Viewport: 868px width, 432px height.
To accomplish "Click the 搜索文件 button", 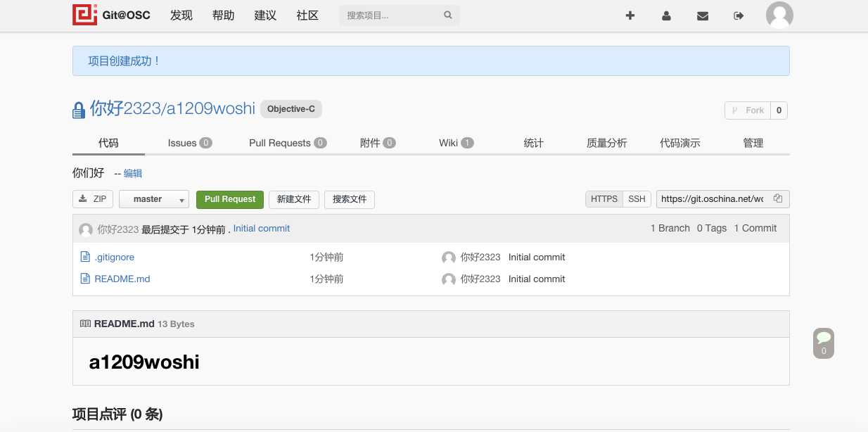I will 350,199.
